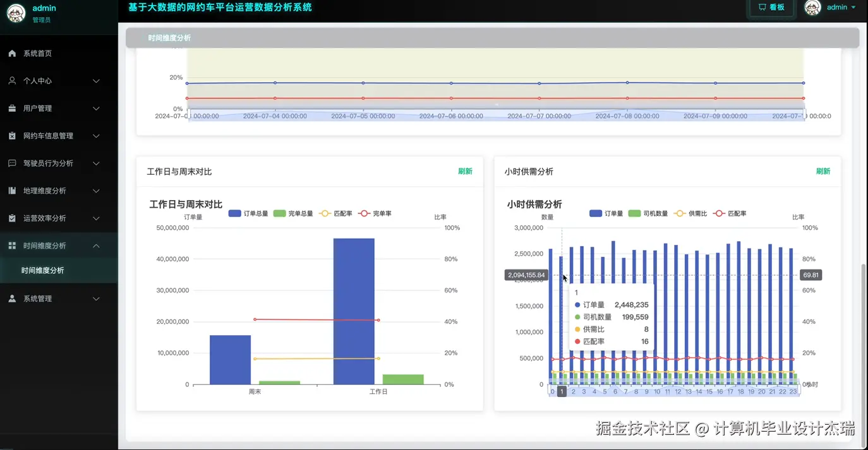Expand 运营效率分析 chevron
The height and width of the screenshot is (450, 868).
(96, 218)
